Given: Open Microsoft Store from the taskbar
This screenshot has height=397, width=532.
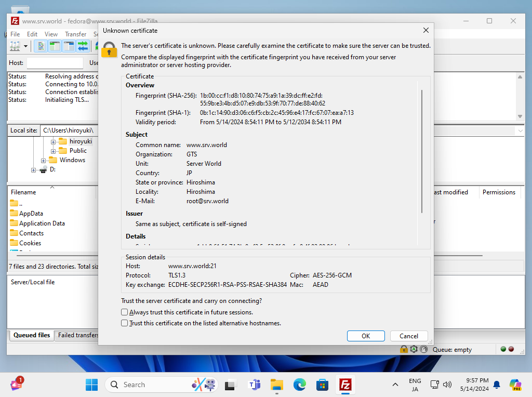Looking at the screenshot, I should coord(322,385).
